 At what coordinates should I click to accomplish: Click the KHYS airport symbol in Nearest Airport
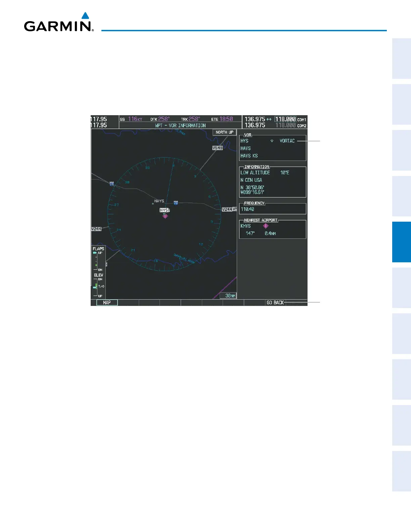tap(266, 226)
